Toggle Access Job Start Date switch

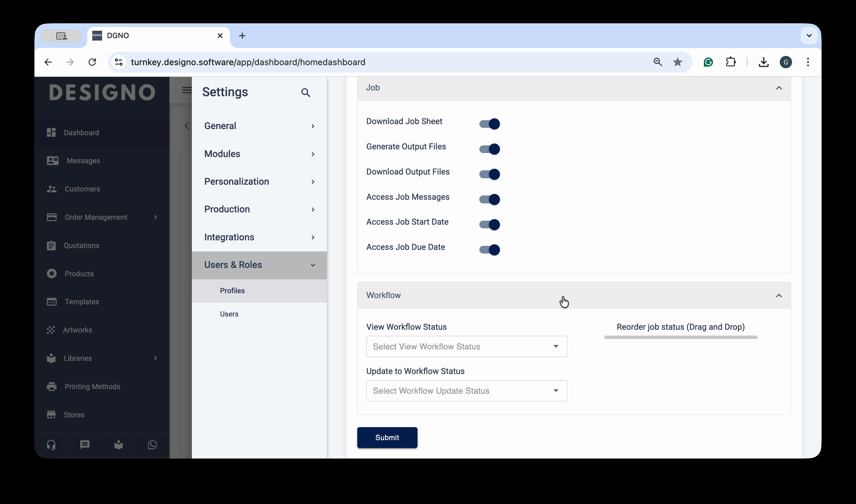coord(489,224)
